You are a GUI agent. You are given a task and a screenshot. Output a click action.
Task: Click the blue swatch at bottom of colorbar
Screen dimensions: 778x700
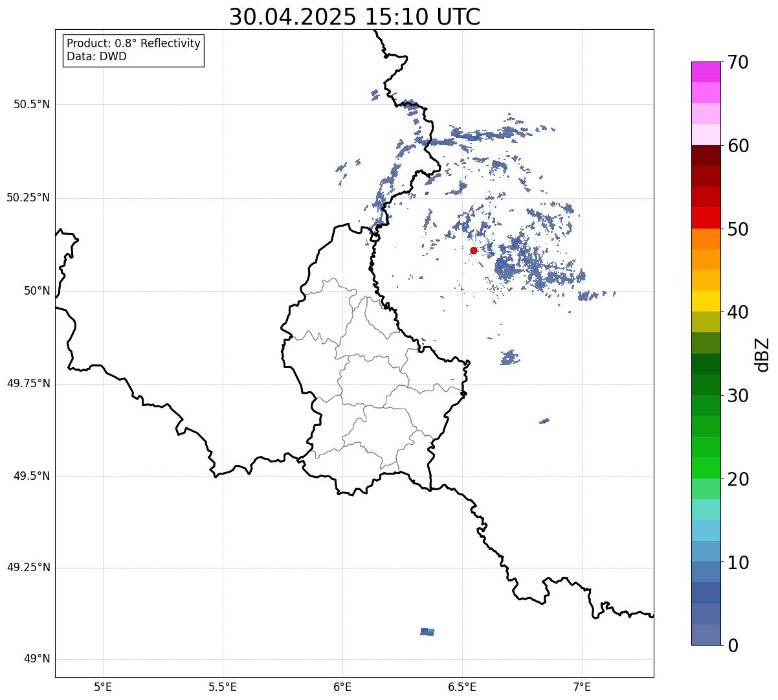(706, 635)
